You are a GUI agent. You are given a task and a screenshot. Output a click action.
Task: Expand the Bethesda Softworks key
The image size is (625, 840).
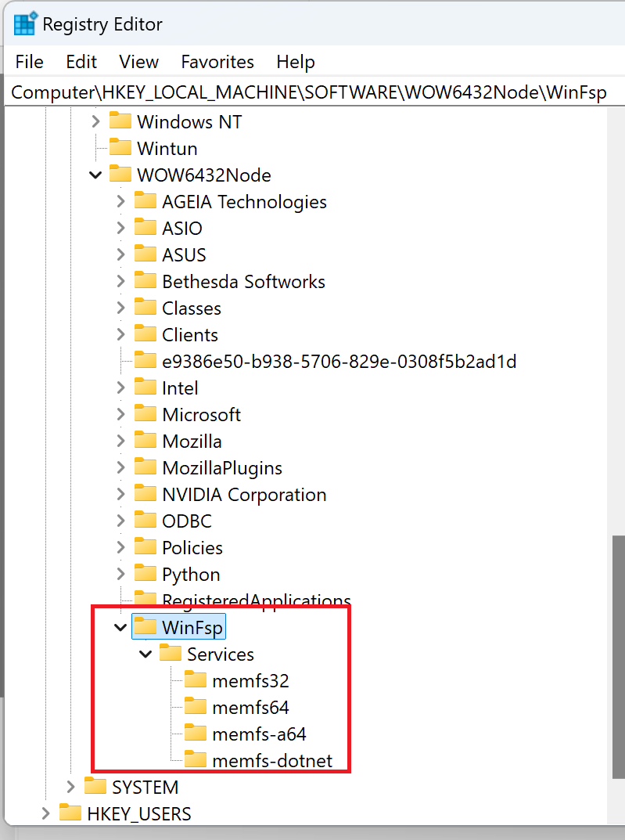pos(121,281)
